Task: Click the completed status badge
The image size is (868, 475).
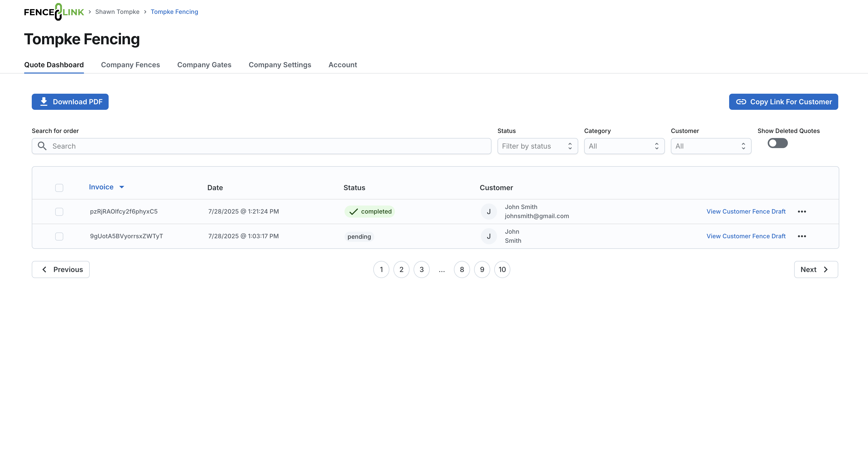Action: coord(370,212)
